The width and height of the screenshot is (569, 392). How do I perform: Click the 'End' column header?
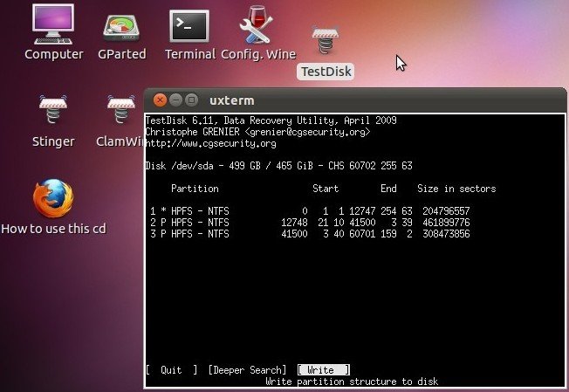(x=388, y=189)
